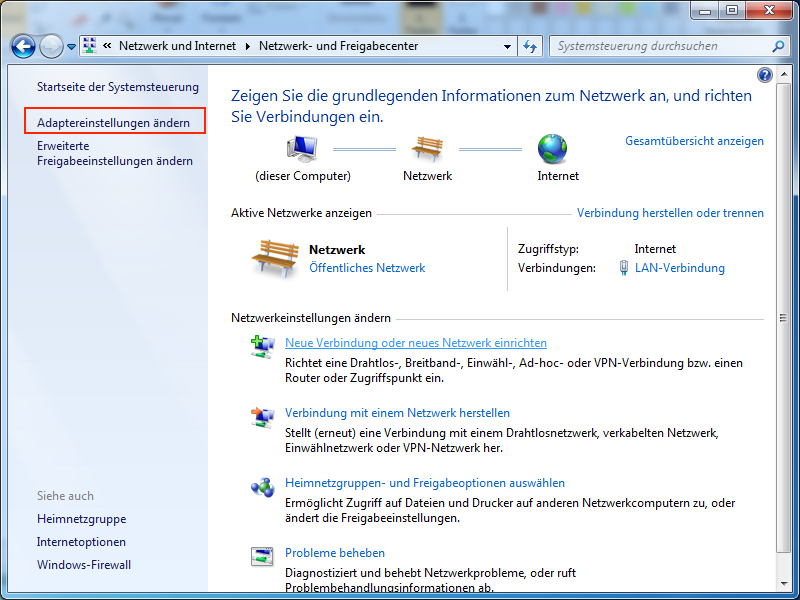
Task: Click the Forward navigation arrow button
Action: point(51,47)
